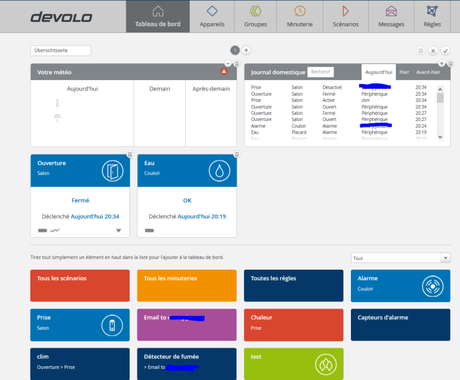The image size is (460, 380).
Task: Go to the Groupes section
Action: (x=255, y=16)
